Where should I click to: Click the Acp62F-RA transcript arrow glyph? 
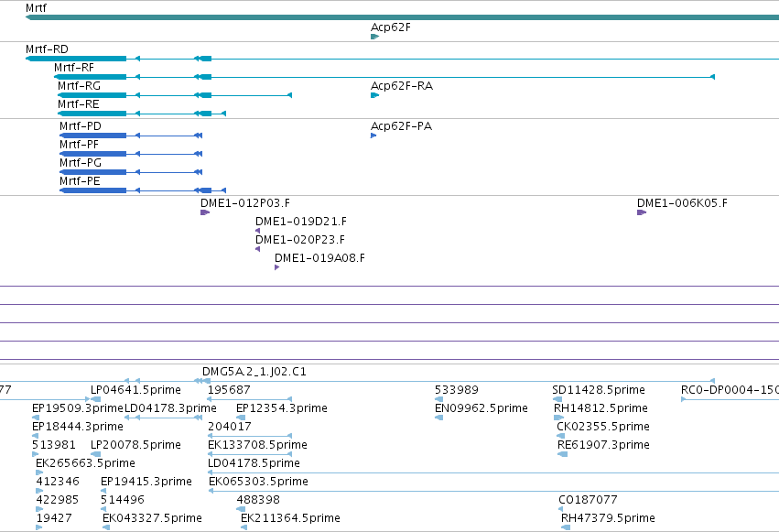point(375,95)
